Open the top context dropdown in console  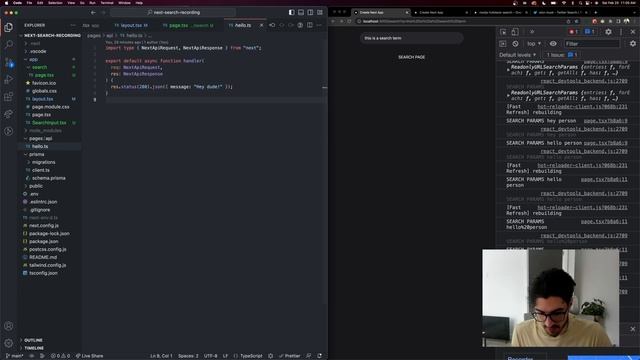533,44
